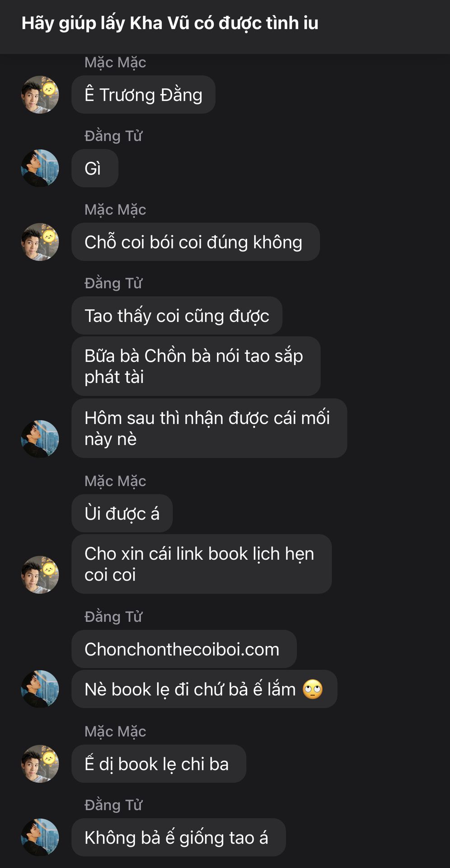Tap the "Không bả ế giống tao á" bubble

coord(178,837)
